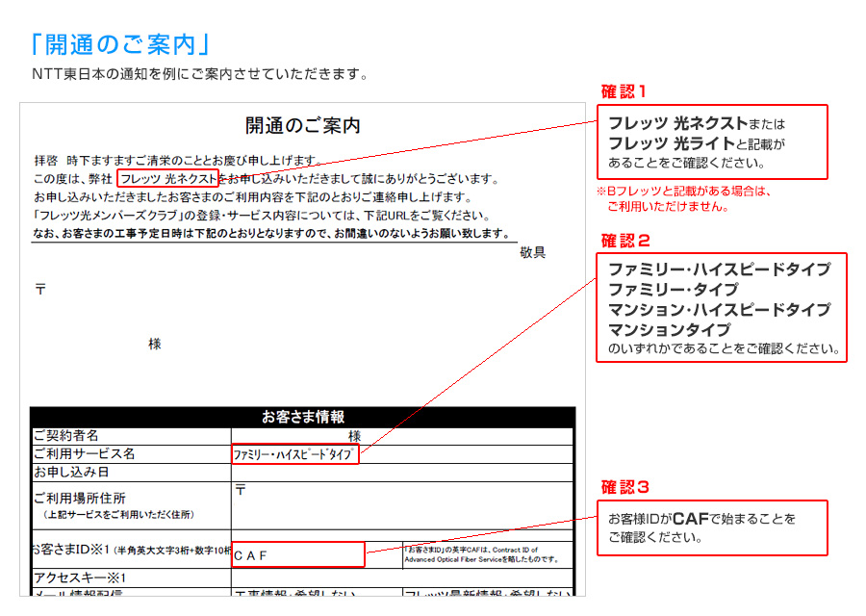Click マンション・ハイスピードタイプ in the 確認2 box

(719, 309)
